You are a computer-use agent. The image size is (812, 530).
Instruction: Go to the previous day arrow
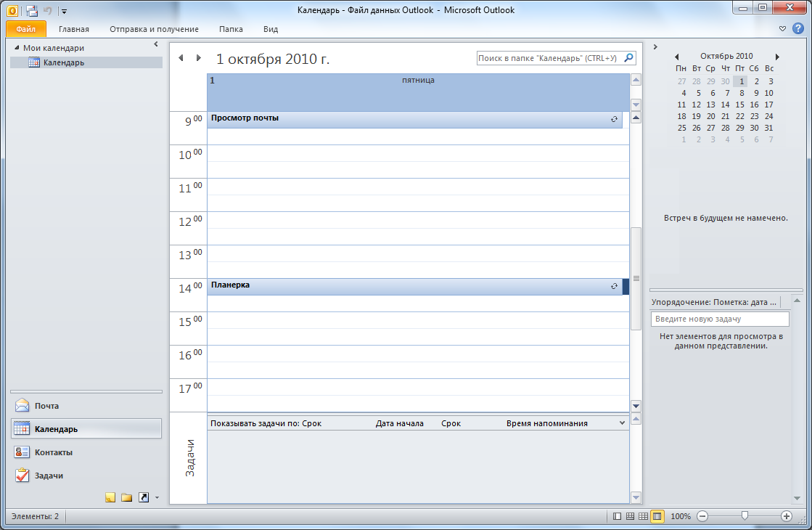[x=181, y=58]
